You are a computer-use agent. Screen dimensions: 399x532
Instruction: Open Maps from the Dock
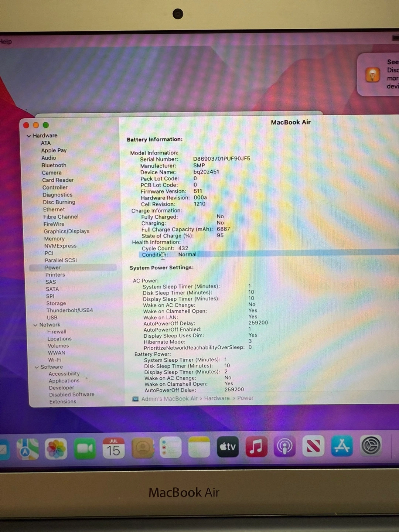(28, 449)
